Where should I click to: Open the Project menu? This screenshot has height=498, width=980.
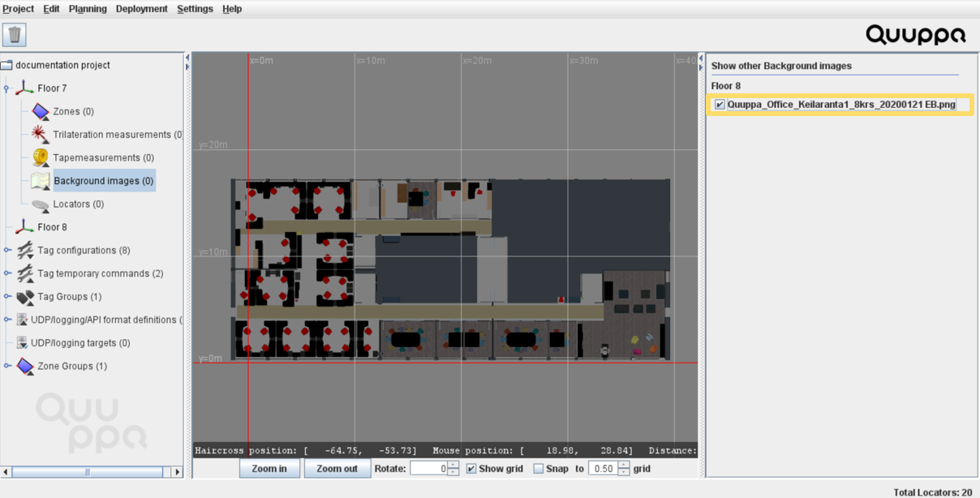pos(18,9)
